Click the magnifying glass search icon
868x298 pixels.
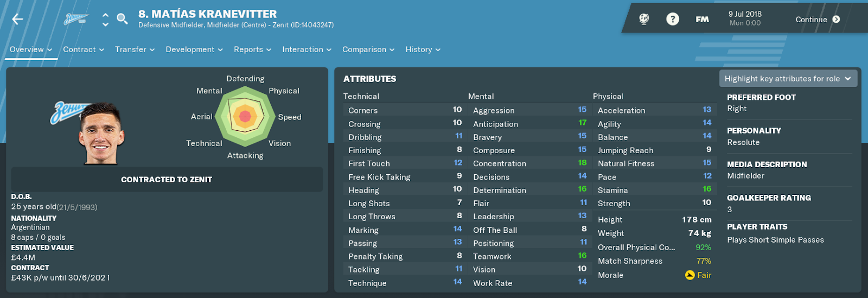(x=123, y=19)
